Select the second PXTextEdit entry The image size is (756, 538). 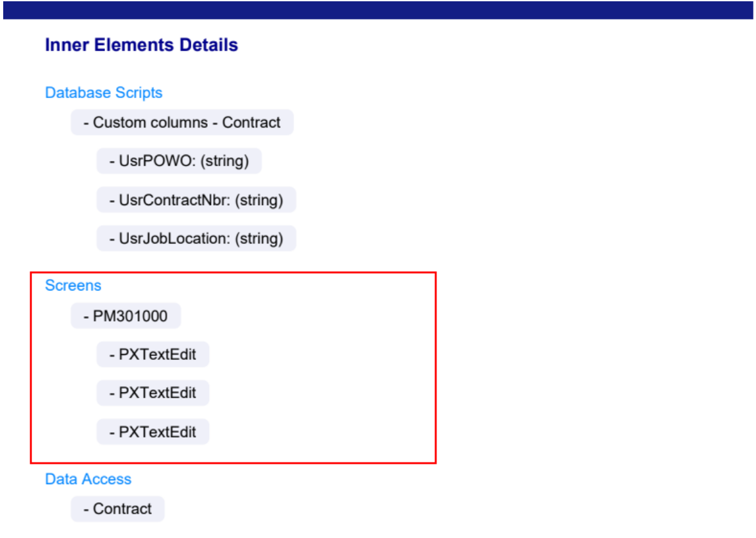153,393
